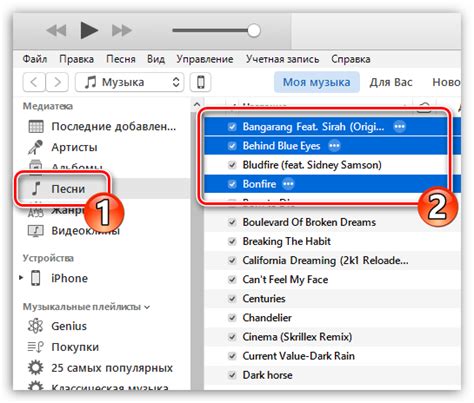Image resolution: width=474 pixels, height=403 pixels.
Task: Open the Учетная запись menu
Action: 282,59
